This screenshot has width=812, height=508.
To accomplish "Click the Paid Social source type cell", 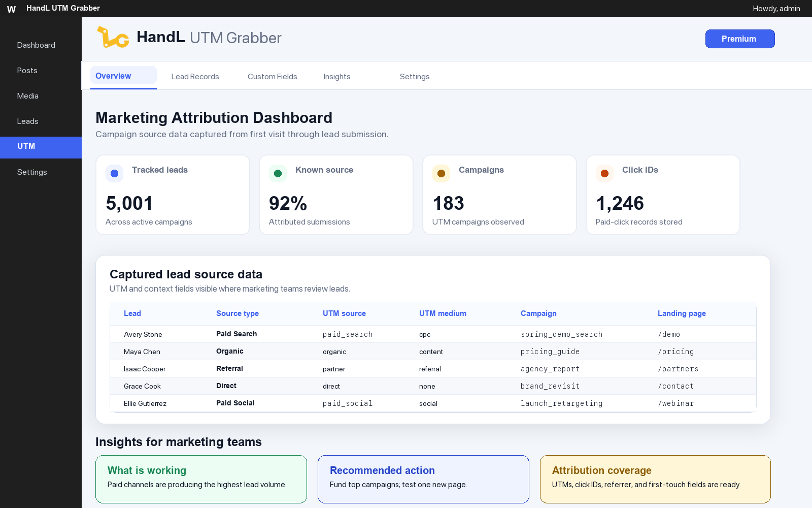I will coord(235,403).
